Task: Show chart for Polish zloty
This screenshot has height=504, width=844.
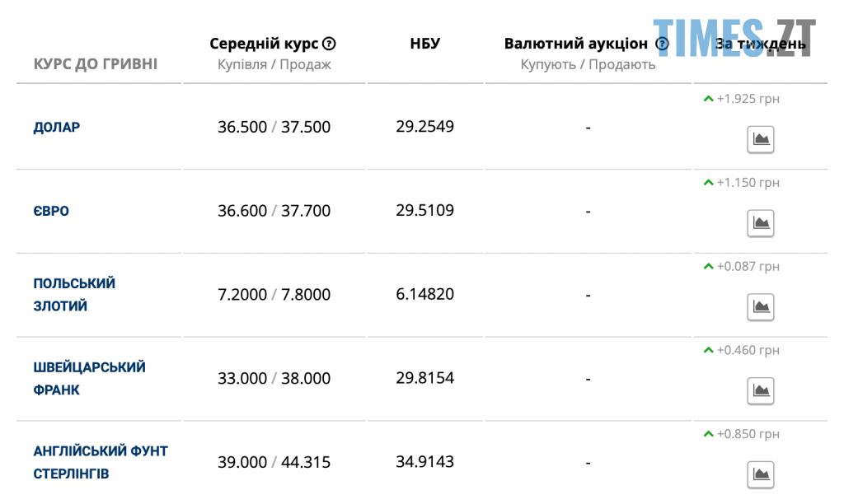Action: [x=760, y=307]
